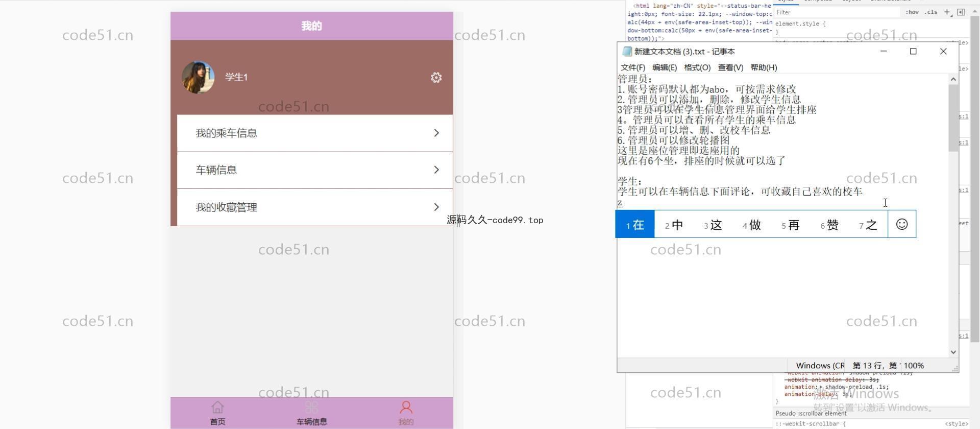The image size is (980, 429).
Task: Click the 我的收藏管理 chevron arrow
Action: [436, 207]
